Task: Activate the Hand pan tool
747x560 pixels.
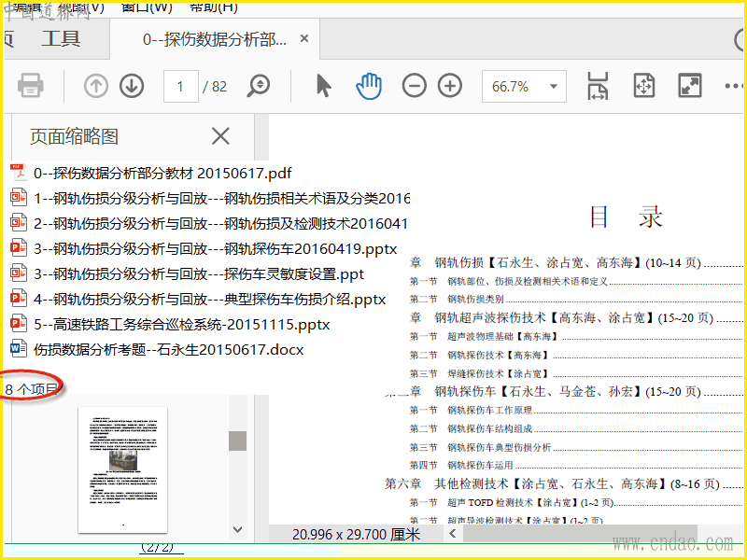Action: coord(369,86)
